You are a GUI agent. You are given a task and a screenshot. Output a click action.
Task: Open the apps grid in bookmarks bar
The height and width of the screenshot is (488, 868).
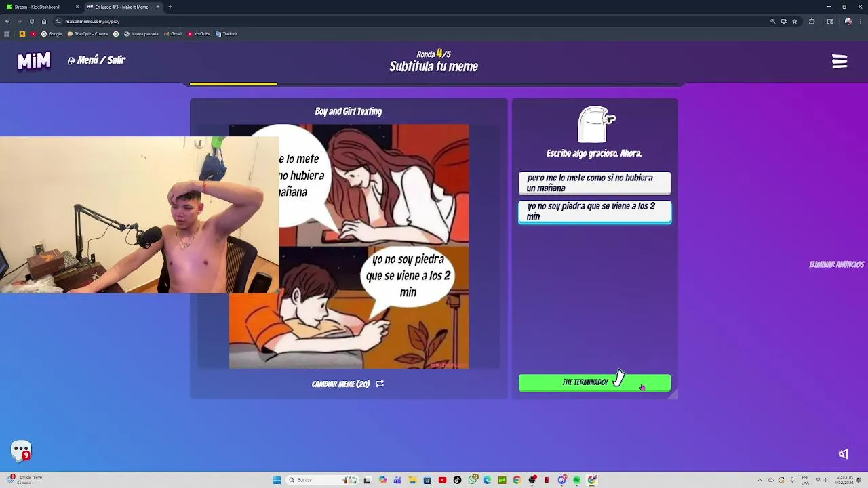(7, 34)
